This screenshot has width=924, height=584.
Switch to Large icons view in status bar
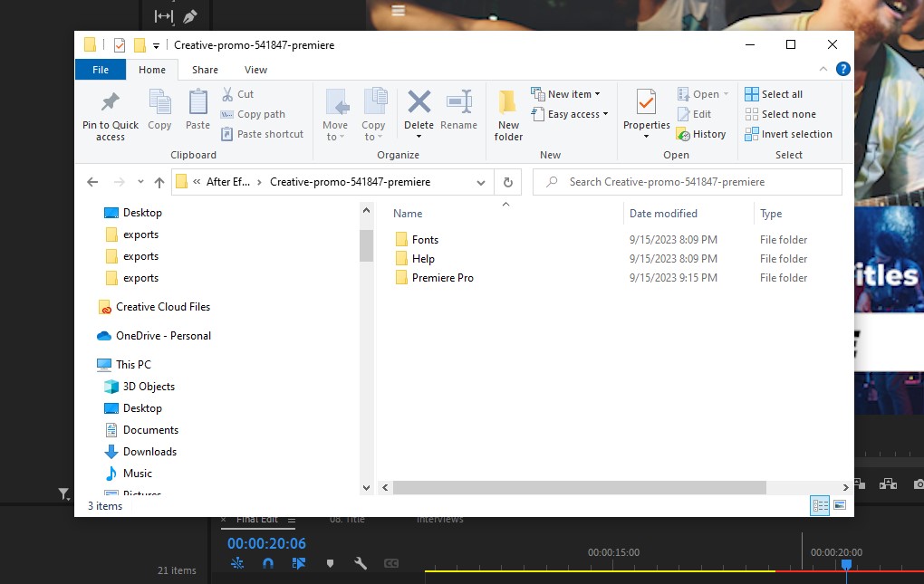click(x=840, y=505)
